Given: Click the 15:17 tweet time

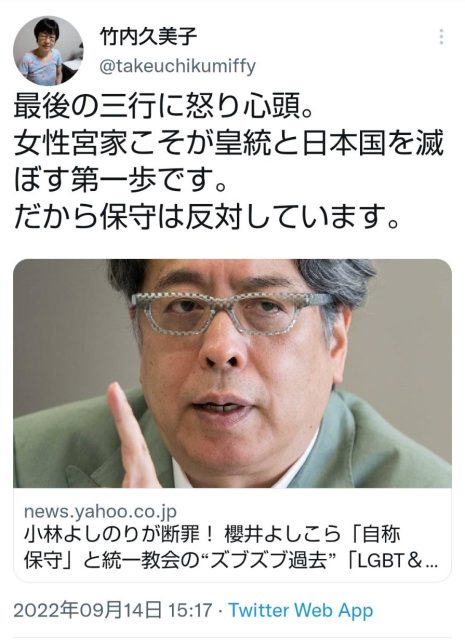Looking at the screenshot, I should [x=191, y=610].
